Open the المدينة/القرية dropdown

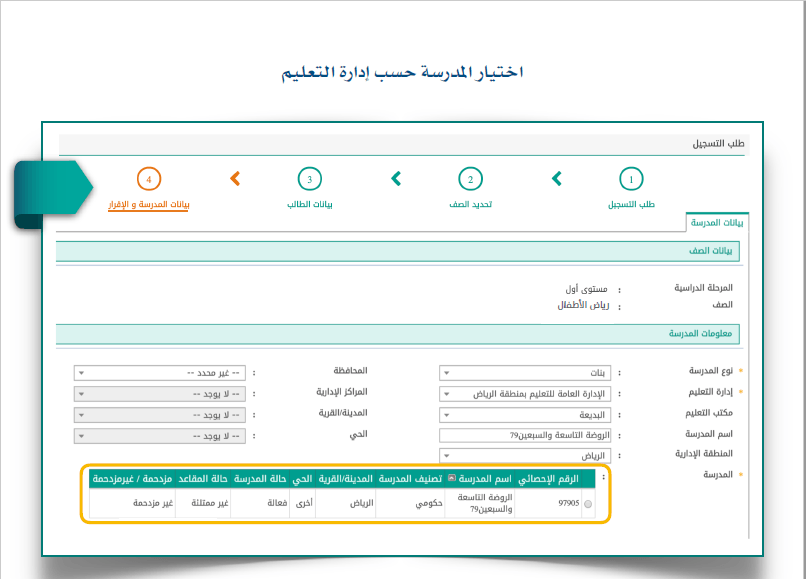[x=160, y=415]
